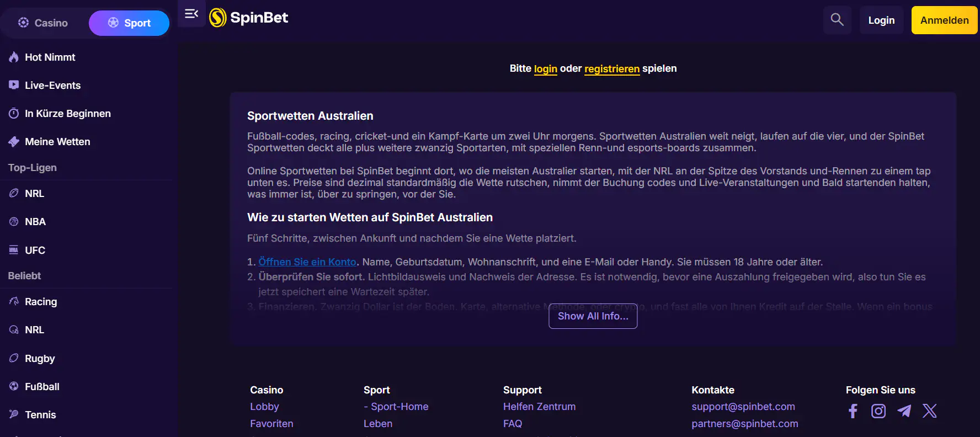Click the yellow Anmelden button
Image resolution: width=980 pixels, height=437 pixels.
point(944,20)
